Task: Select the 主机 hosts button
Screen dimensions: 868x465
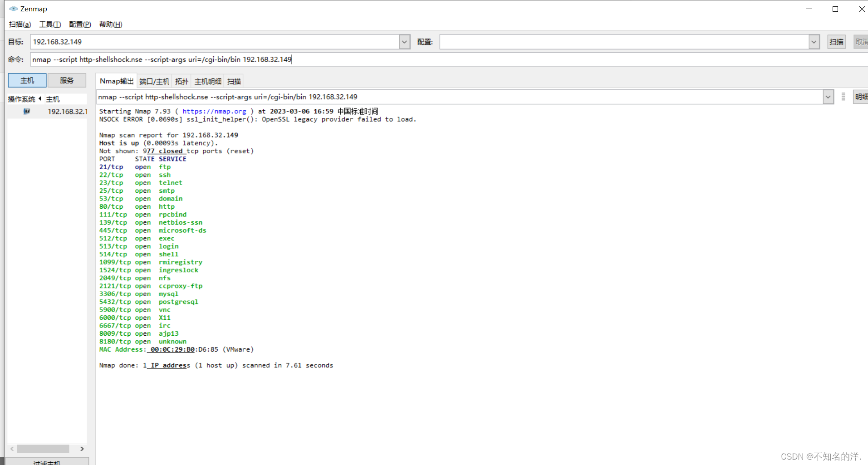Action: coord(27,80)
